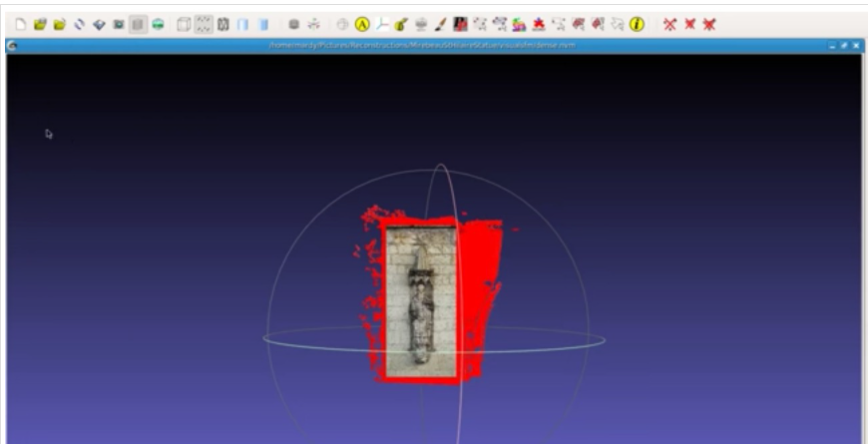Take a snapshot with the camera icon

119,24
